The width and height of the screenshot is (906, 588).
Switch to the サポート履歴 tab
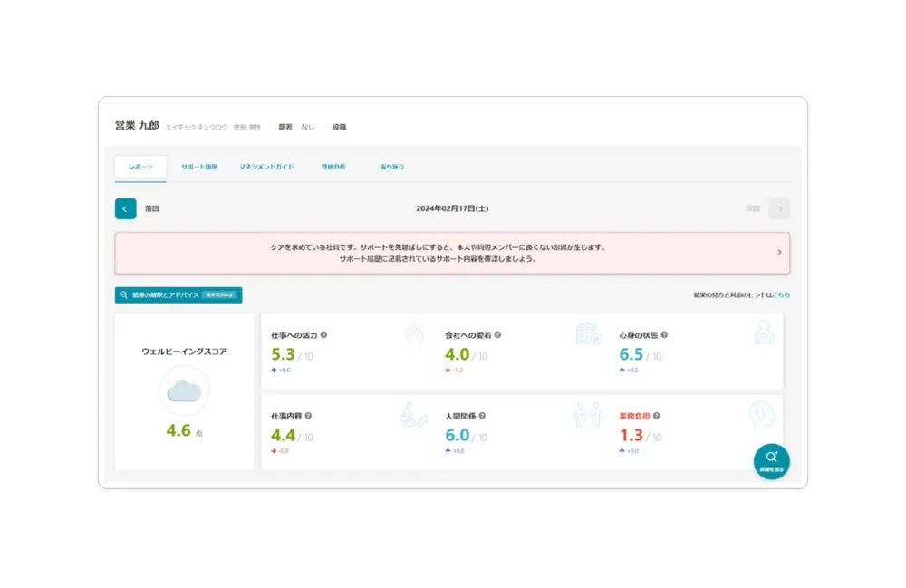coord(198,167)
